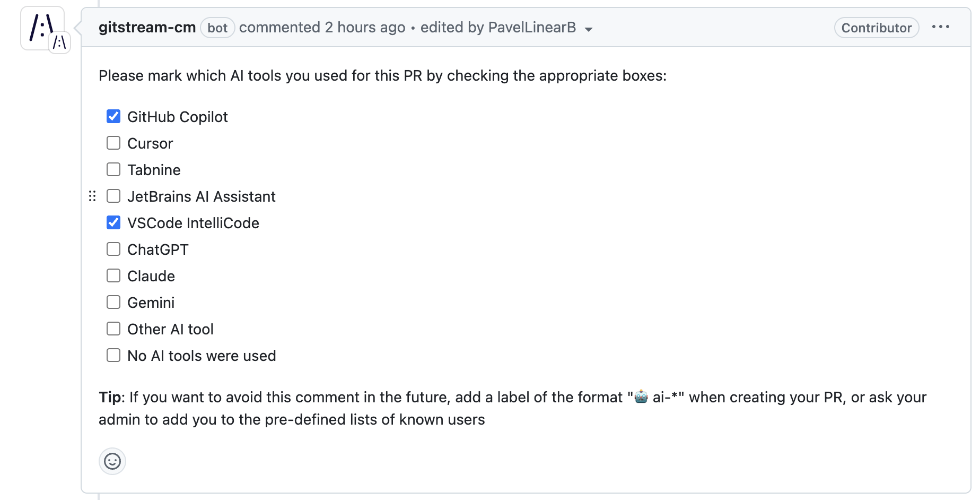Check the Other AI tool box
The height and width of the screenshot is (500, 980).
pyautogui.click(x=113, y=329)
